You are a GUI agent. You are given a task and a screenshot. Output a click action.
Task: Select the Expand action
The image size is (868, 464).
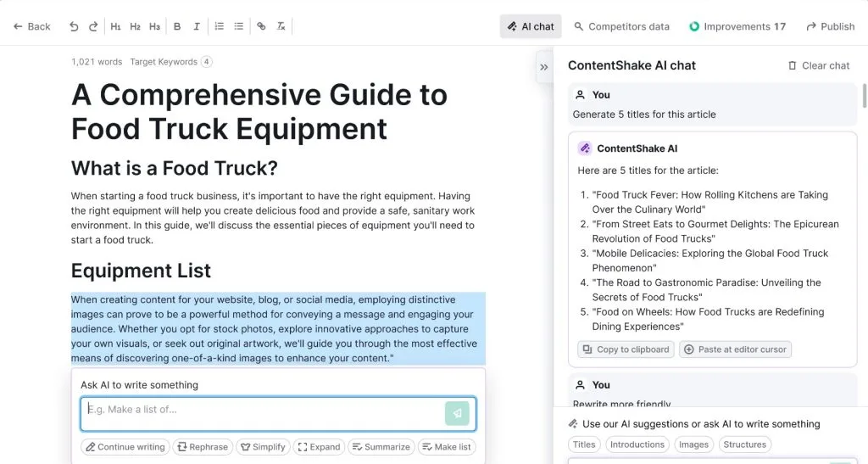point(319,447)
